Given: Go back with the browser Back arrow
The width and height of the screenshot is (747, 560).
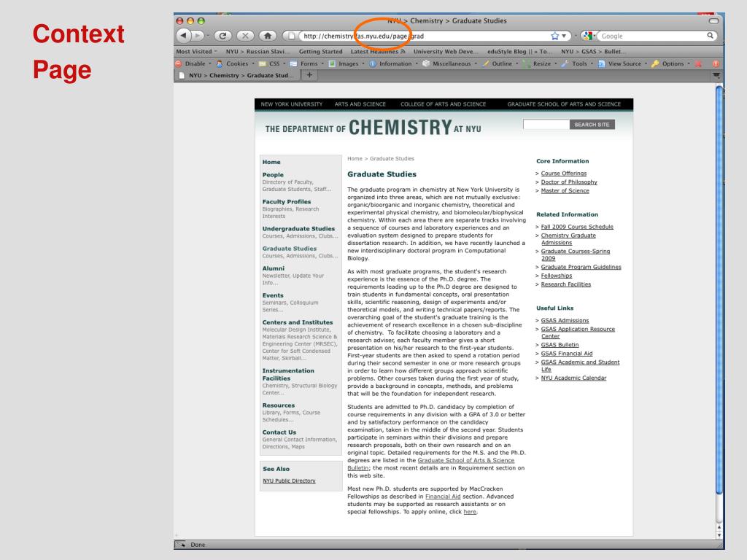Looking at the screenshot, I should pyautogui.click(x=184, y=35).
